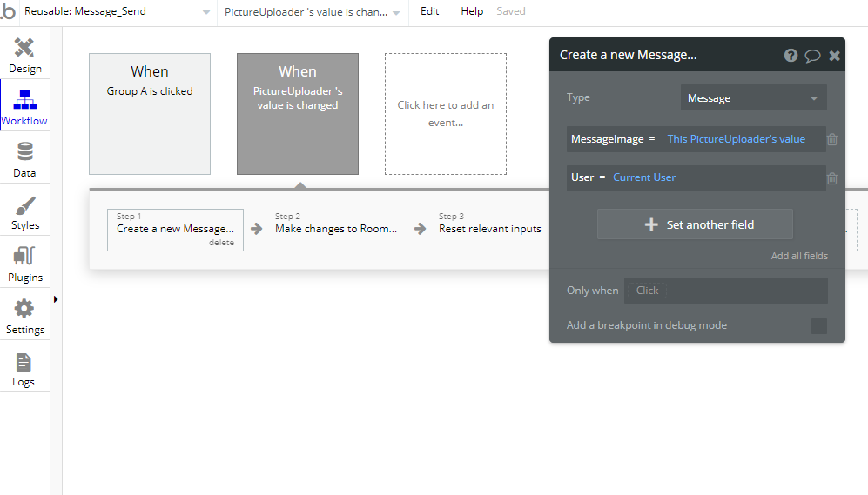868x495 pixels.
Task: Click This PictureUploader's value expression
Action: point(736,139)
